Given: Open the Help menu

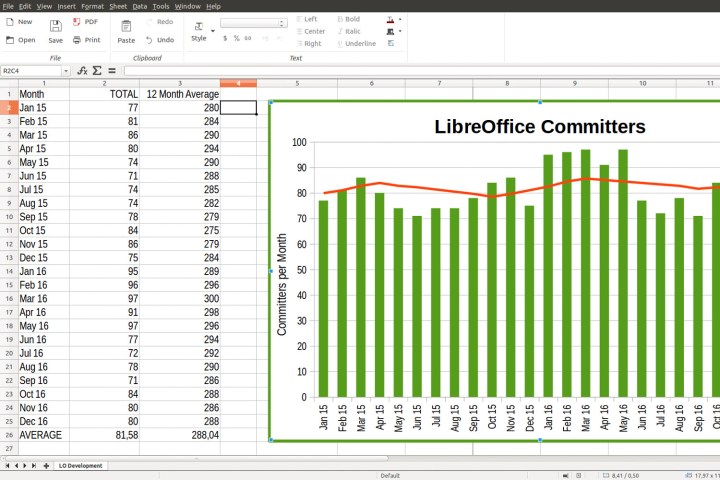Looking at the screenshot, I should [213, 6].
